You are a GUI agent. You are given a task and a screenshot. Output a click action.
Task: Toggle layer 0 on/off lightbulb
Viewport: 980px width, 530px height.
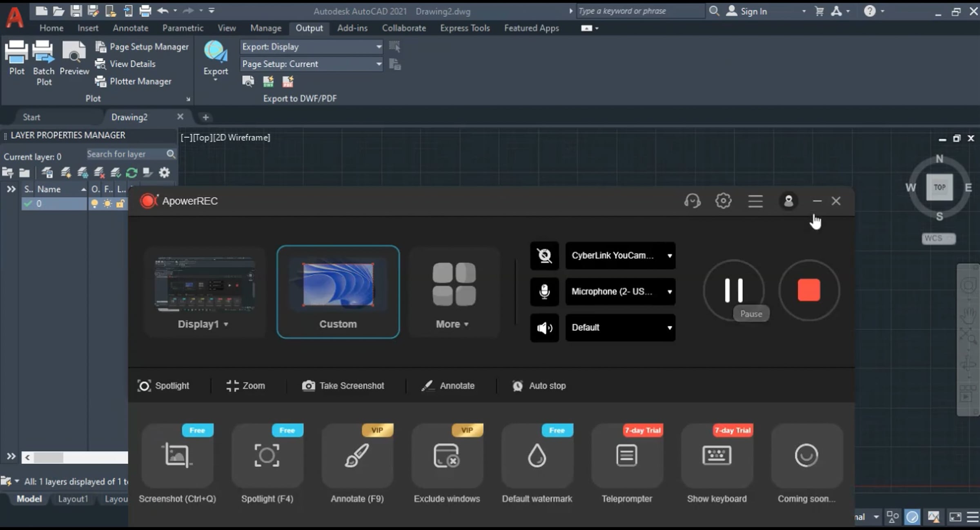(x=94, y=203)
